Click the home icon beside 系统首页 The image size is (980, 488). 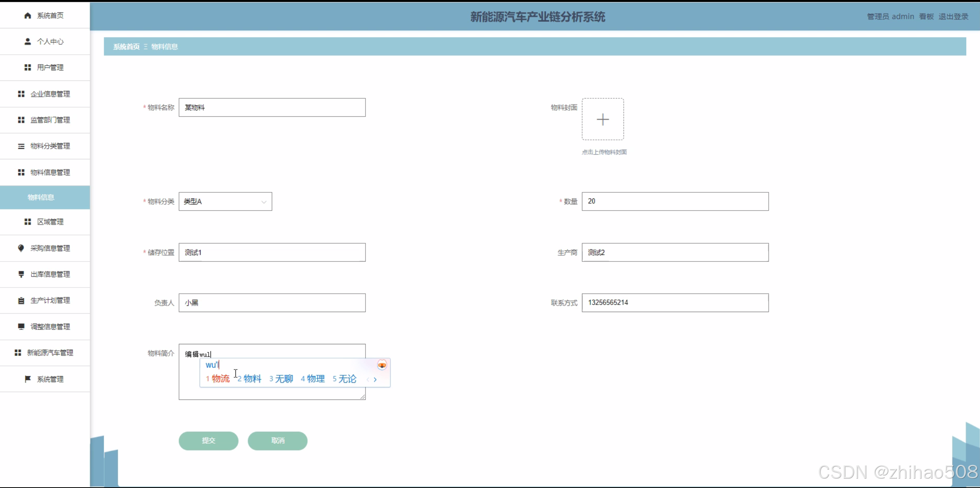coord(28,16)
